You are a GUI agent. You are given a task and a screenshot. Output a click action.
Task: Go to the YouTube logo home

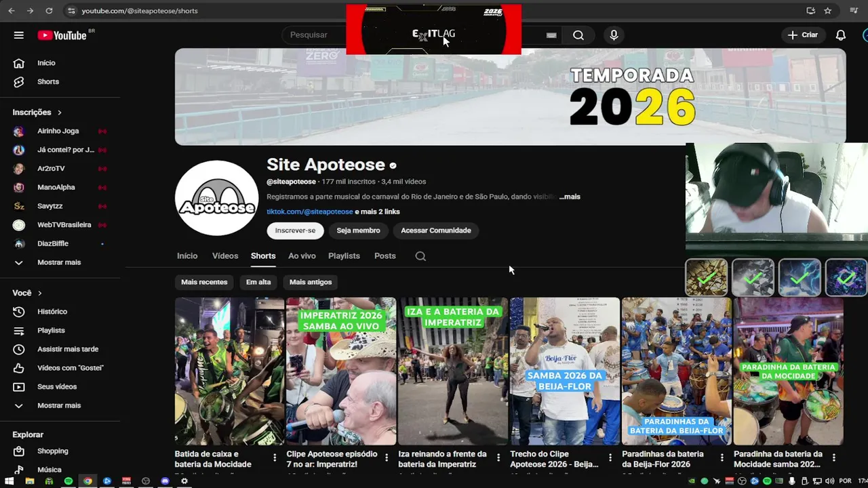tap(62, 35)
